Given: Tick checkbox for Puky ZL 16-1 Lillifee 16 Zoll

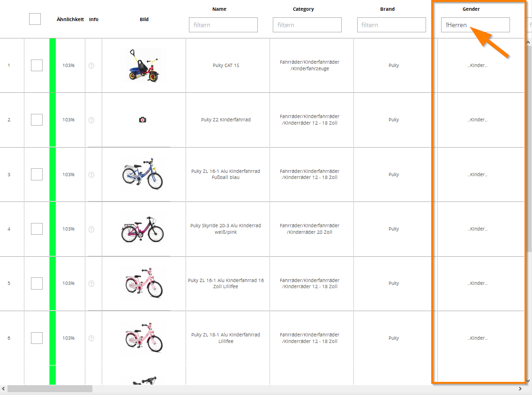Looking at the screenshot, I should point(37,283).
